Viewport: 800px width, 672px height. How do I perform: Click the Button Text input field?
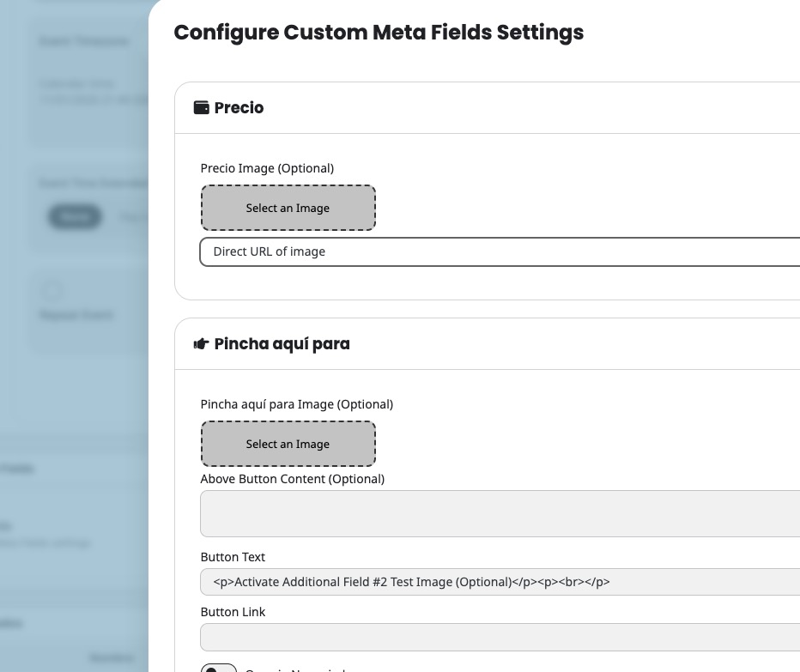(500, 582)
